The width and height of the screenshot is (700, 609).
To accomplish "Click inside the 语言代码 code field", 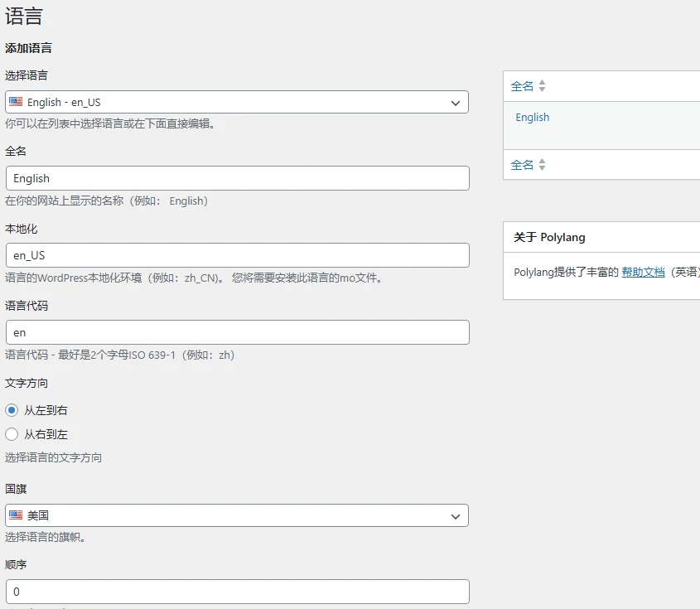I will point(238,331).
